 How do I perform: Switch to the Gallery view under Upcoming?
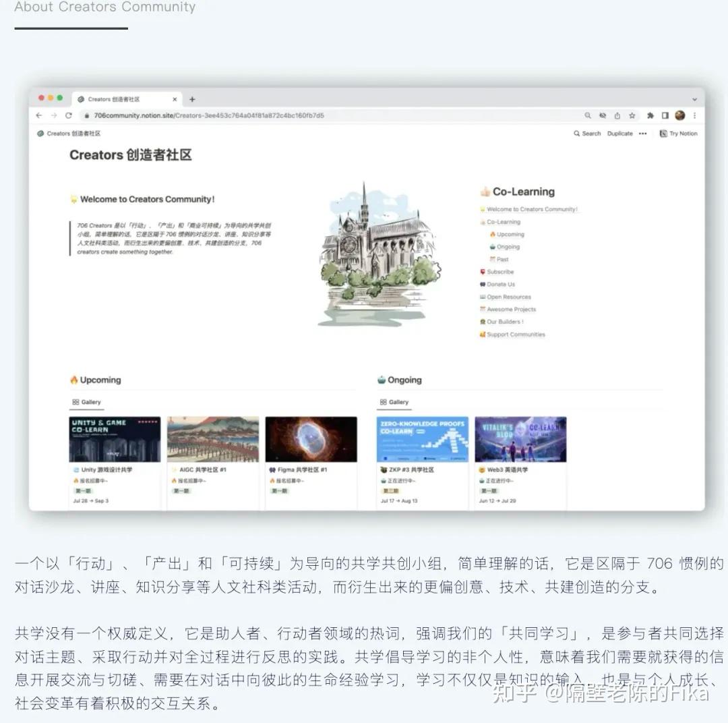coord(88,402)
